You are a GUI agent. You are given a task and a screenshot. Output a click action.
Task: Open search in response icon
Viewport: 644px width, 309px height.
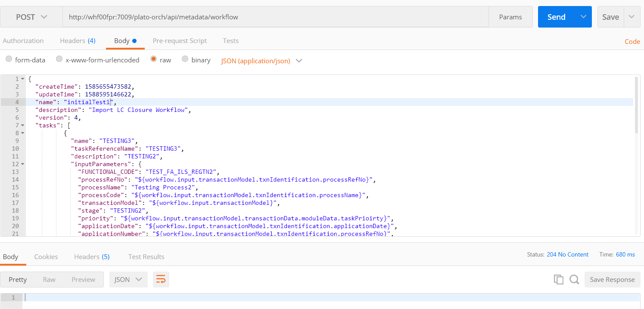[x=574, y=279]
